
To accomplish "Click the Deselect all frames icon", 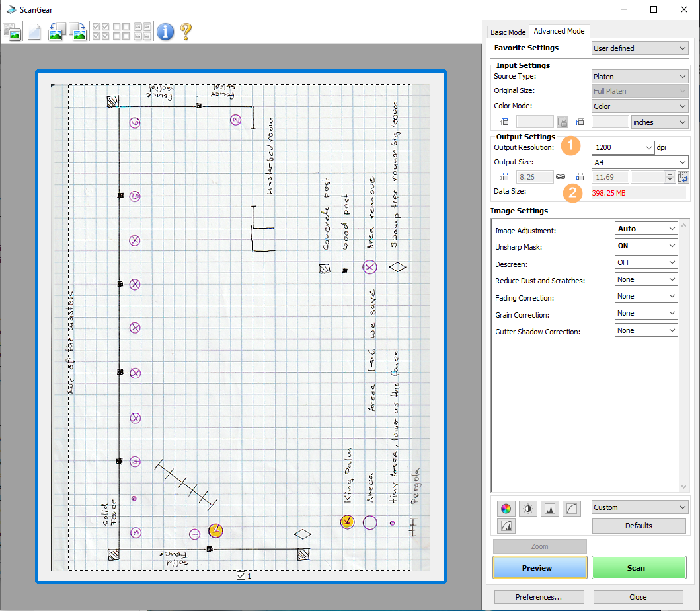I will click(122, 32).
